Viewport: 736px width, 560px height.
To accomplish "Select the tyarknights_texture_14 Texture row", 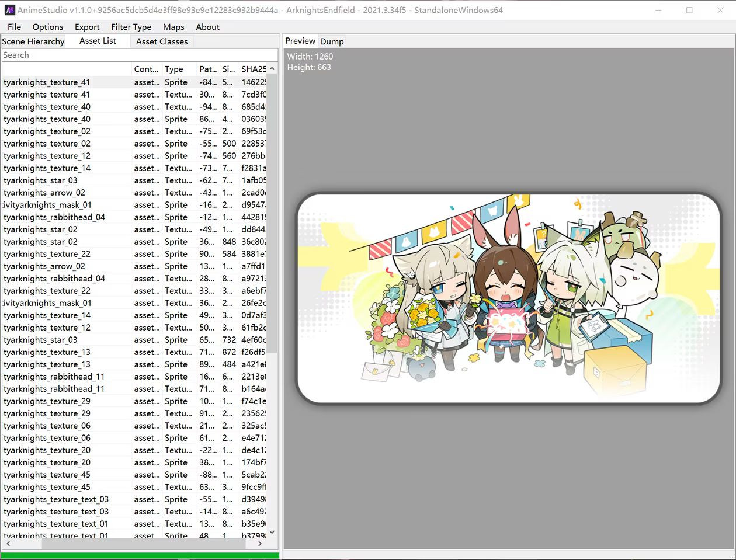I will pyautogui.click(x=134, y=168).
